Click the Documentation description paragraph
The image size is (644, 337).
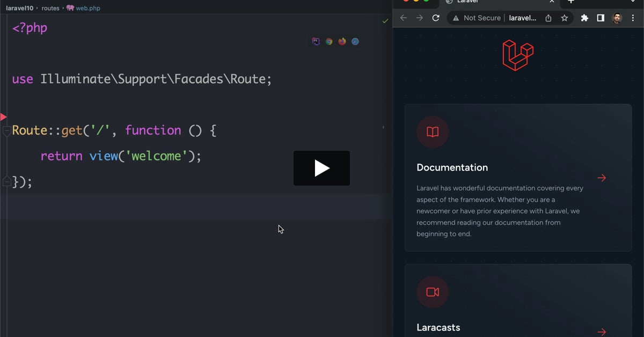point(500,211)
